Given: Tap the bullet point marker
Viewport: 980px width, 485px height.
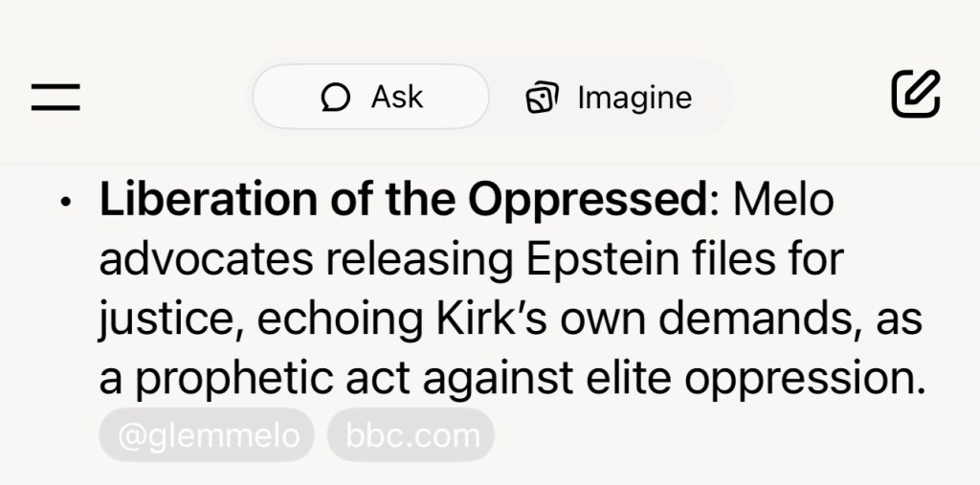Looking at the screenshot, I should pos(65,204).
